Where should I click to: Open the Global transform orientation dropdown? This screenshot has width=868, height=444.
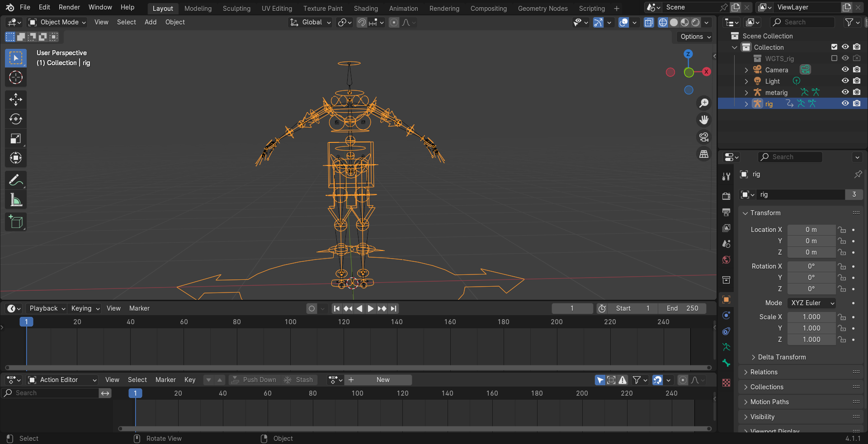[x=311, y=22]
